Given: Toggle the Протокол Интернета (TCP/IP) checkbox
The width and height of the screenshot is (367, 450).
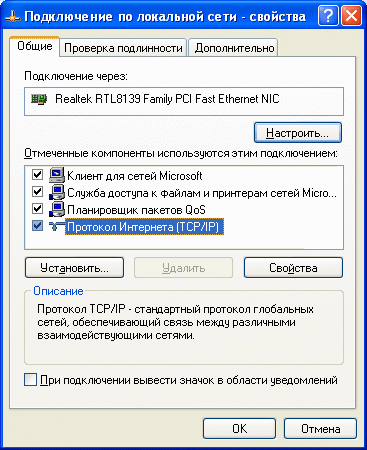Looking at the screenshot, I should click(x=37, y=226).
